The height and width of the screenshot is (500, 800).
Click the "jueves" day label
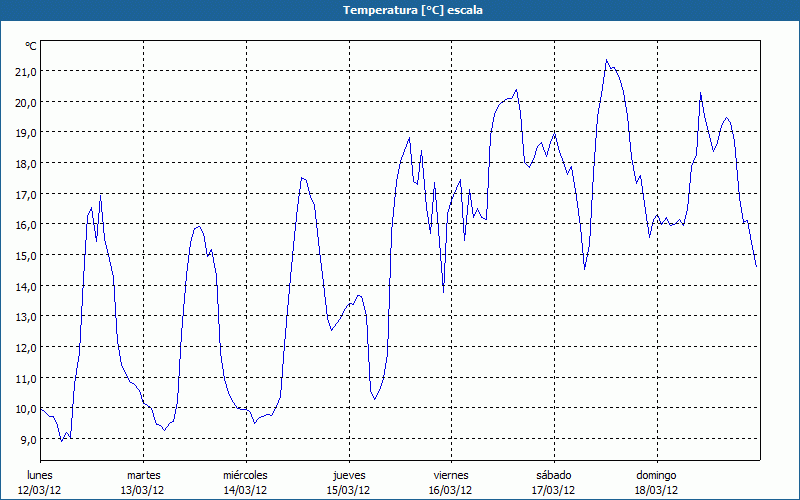348,474
